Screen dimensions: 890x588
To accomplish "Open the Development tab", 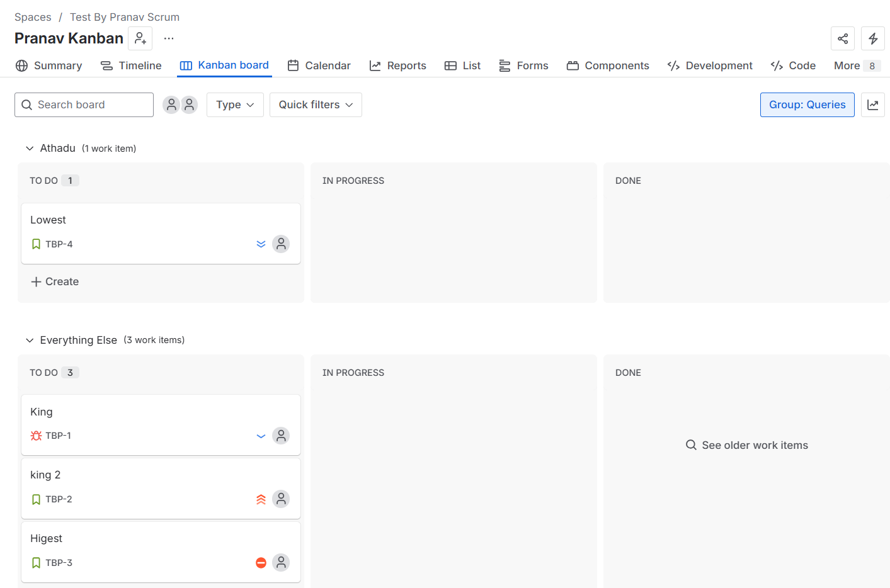I will [x=710, y=66].
